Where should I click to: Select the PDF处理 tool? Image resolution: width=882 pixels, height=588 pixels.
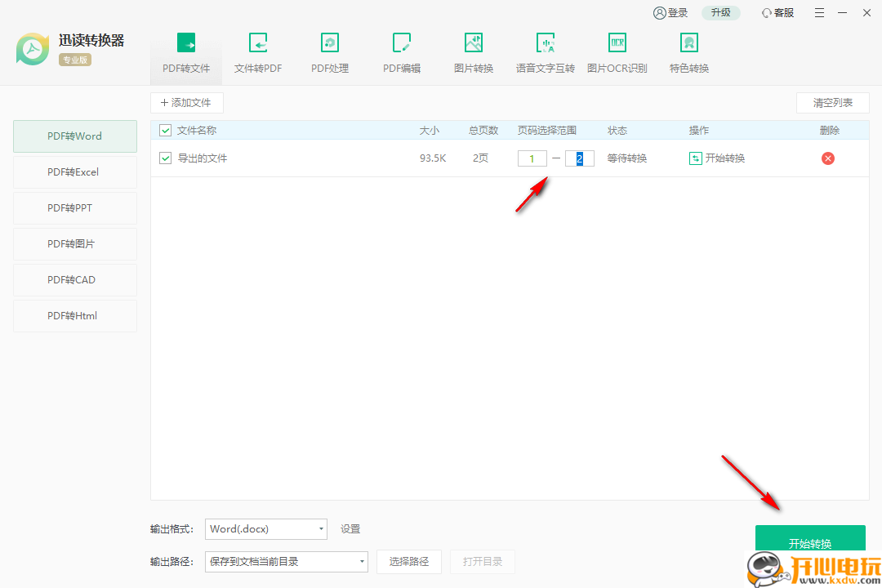click(x=329, y=52)
